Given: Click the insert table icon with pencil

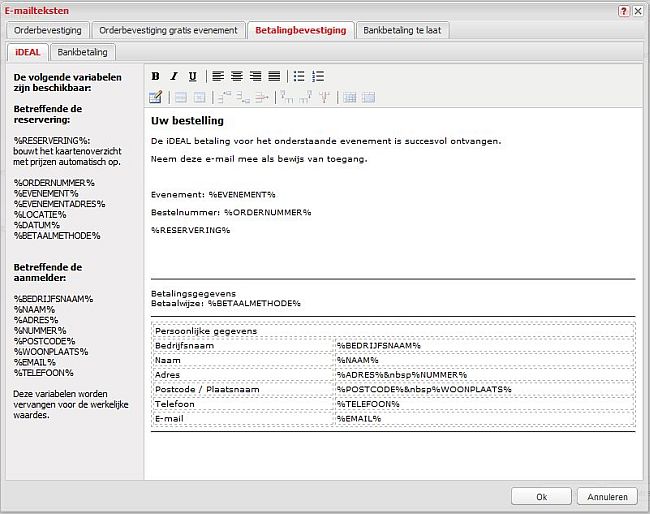Looking at the screenshot, I should click(155, 97).
